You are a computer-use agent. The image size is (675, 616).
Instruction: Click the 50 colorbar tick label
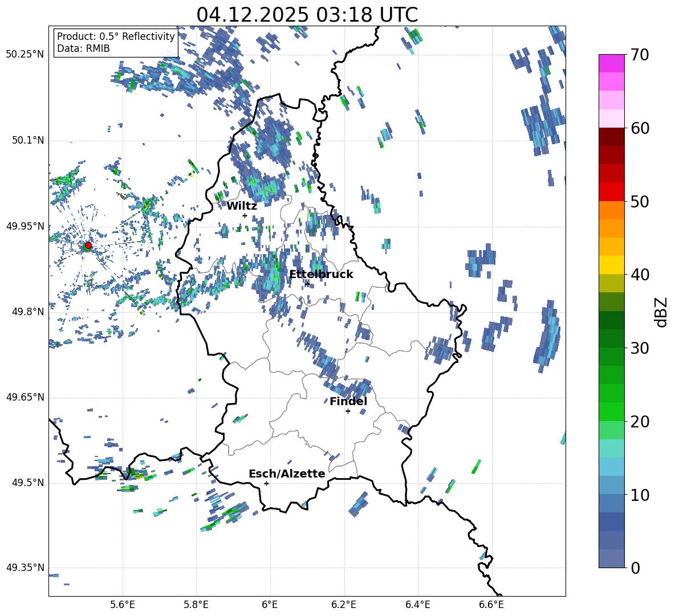point(640,201)
